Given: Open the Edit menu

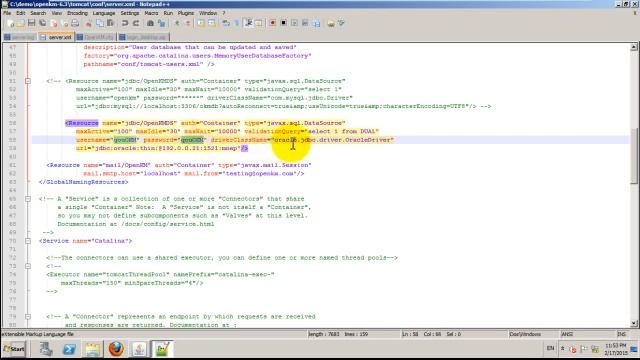Looking at the screenshot, I should (x=20, y=13).
